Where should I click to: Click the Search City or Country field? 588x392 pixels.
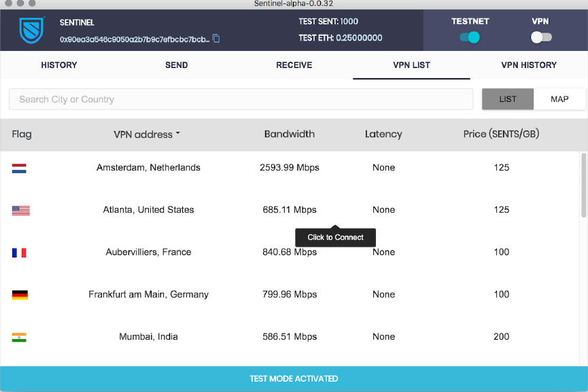241,99
